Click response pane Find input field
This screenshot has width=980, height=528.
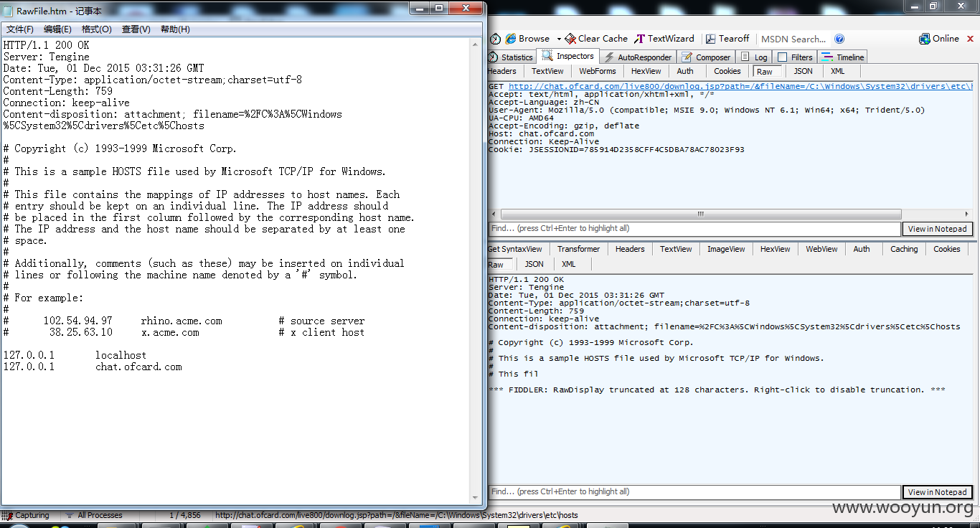click(694, 492)
